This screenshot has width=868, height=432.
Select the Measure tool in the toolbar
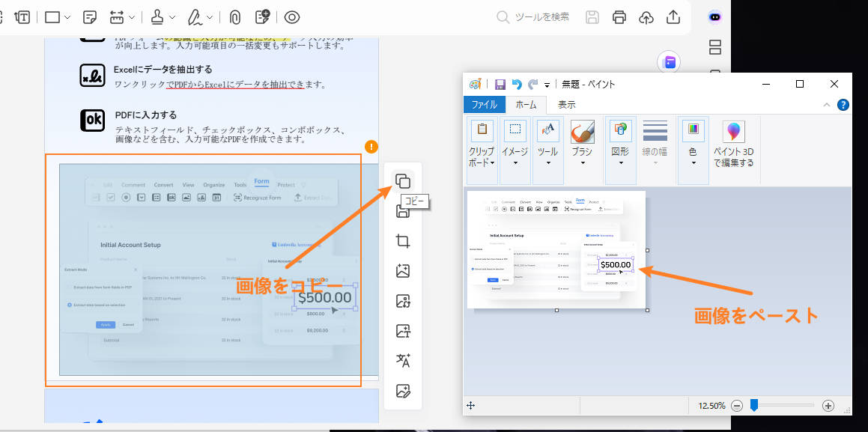(x=118, y=16)
